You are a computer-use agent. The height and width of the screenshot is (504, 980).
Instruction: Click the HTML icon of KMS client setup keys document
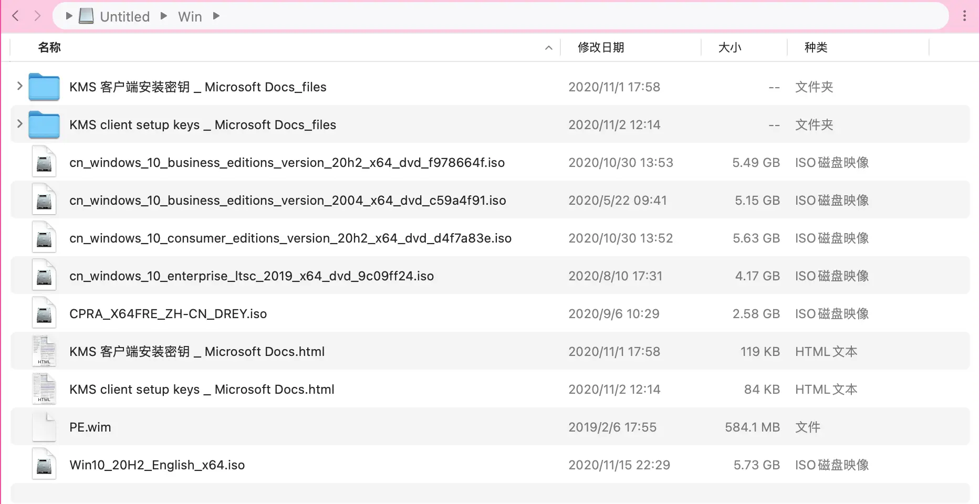click(44, 388)
